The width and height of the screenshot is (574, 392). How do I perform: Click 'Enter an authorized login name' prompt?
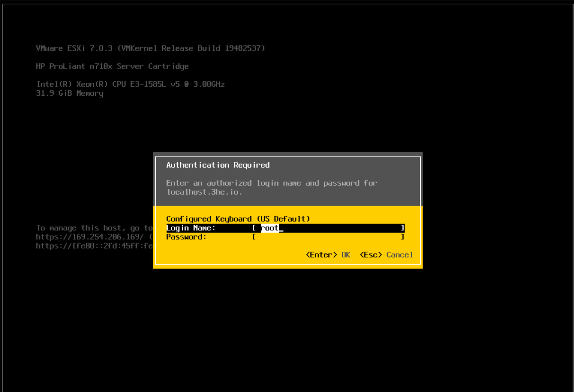272,183
